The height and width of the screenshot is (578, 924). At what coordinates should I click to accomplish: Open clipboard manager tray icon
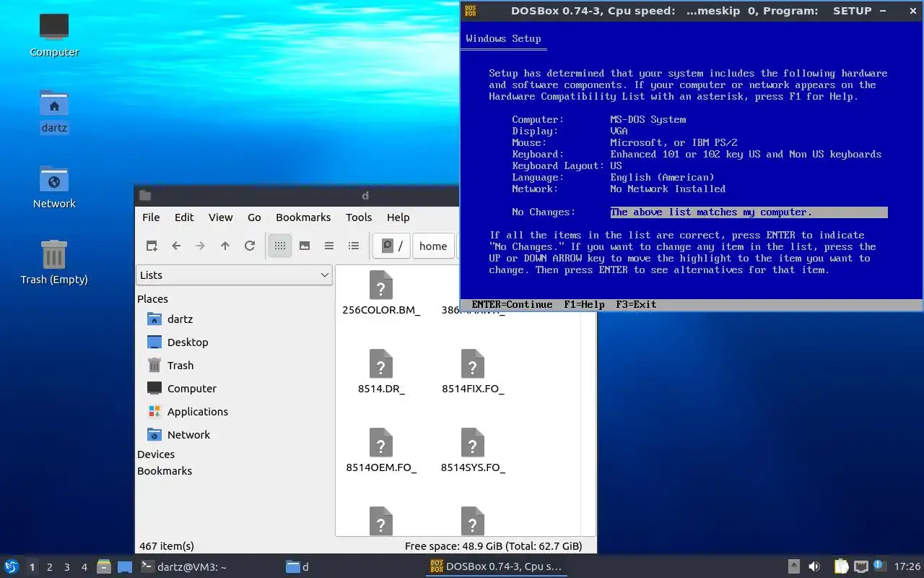[841, 567]
